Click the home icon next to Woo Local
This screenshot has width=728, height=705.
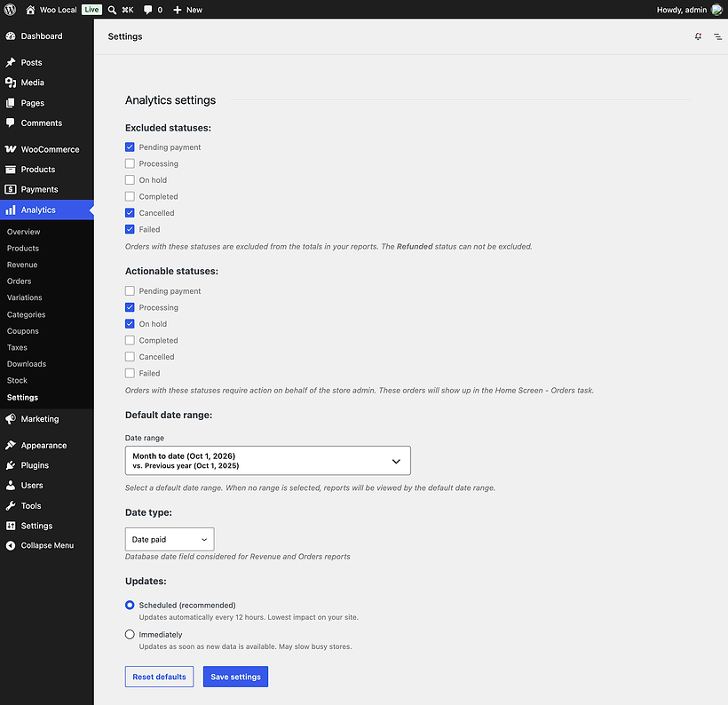click(x=30, y=10)
